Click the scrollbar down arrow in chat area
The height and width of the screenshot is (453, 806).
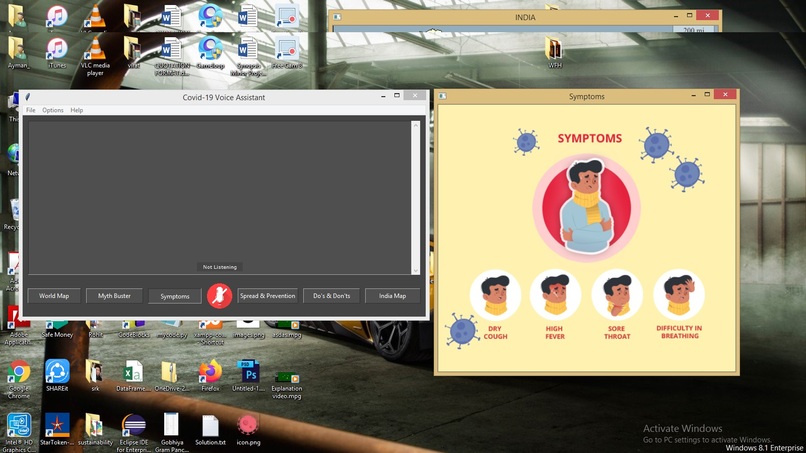click(x=415, y=270)
